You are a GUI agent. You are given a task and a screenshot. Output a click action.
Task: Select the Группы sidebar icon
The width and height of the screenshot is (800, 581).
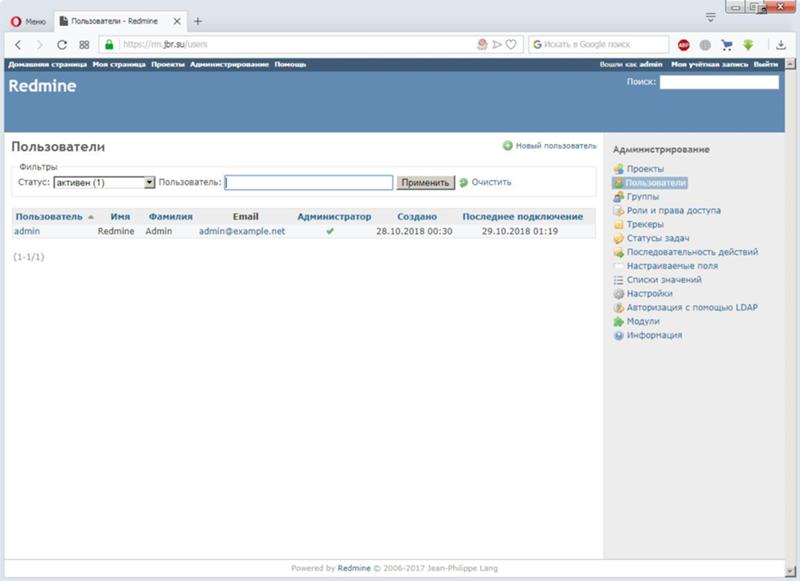point(621,197)
